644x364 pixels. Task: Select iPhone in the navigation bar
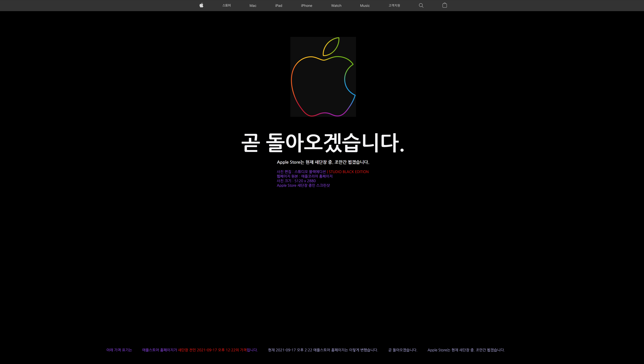[306, 6]
